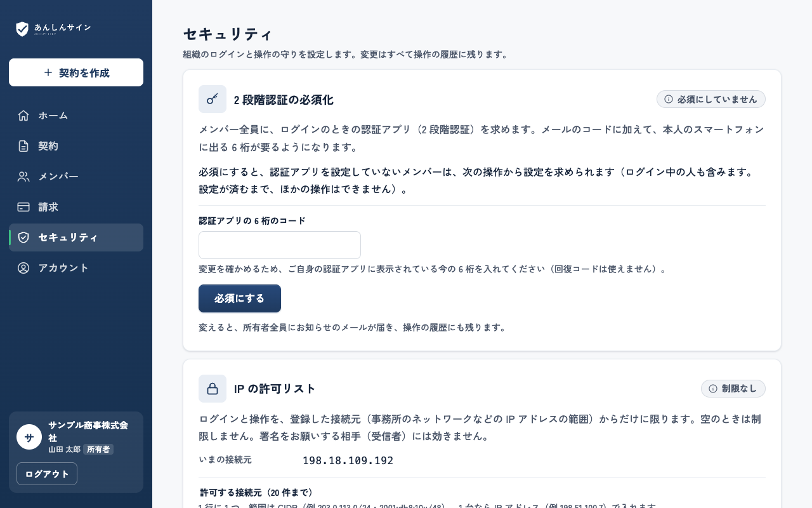Image resolution: width=812 pixels, height=508 pixels.
Task: Open the メンバー section
Action: tap(76, 177)
